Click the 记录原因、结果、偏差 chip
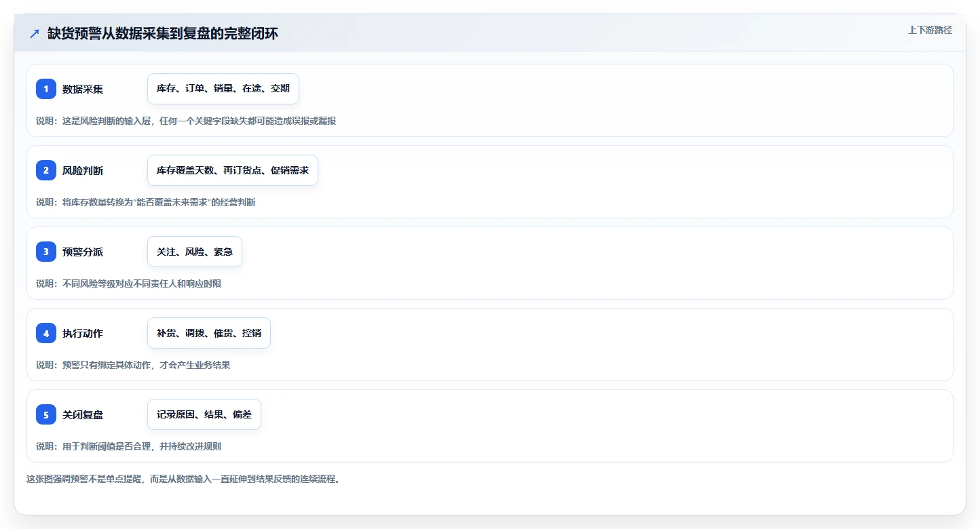This screenshot has width=980, height=529. pyautogui.click(x=204, y=414)
